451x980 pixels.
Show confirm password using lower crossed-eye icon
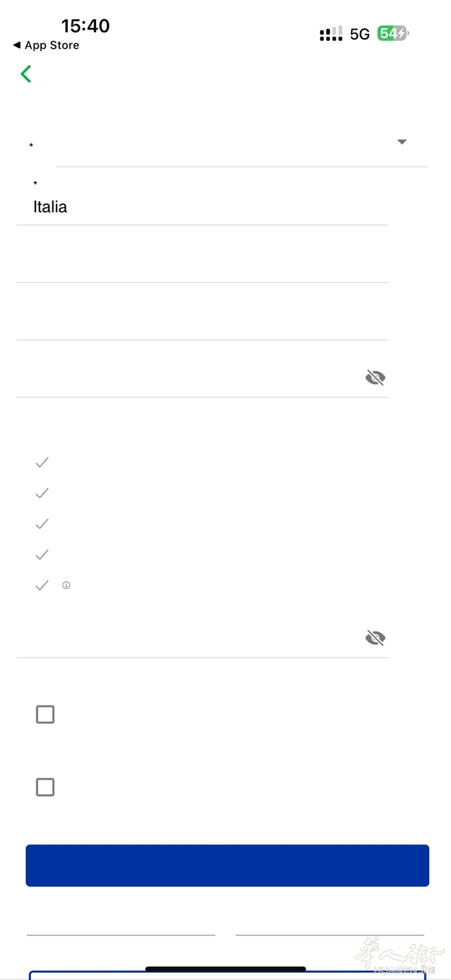tap(375, 638)
